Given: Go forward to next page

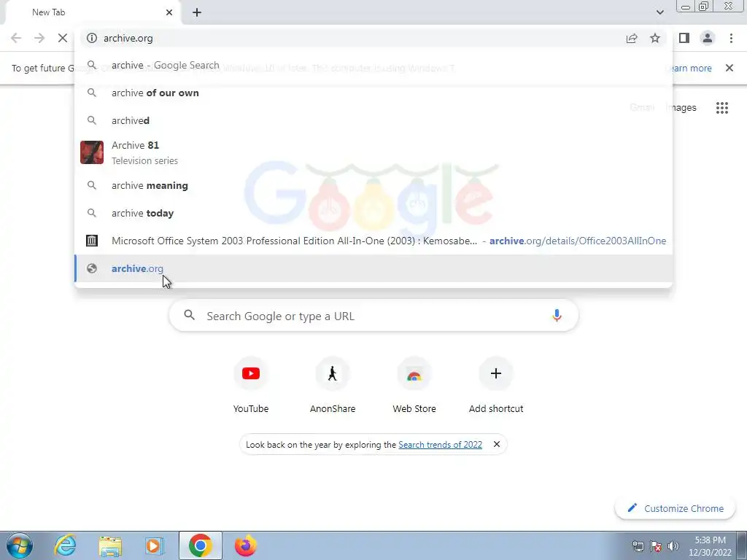Looking at the screenshot, I should coord(39,38).
